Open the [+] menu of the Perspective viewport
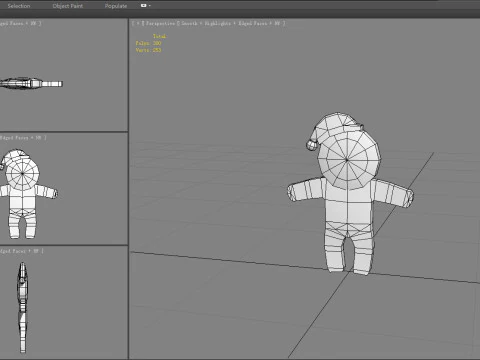 (138, 23)
